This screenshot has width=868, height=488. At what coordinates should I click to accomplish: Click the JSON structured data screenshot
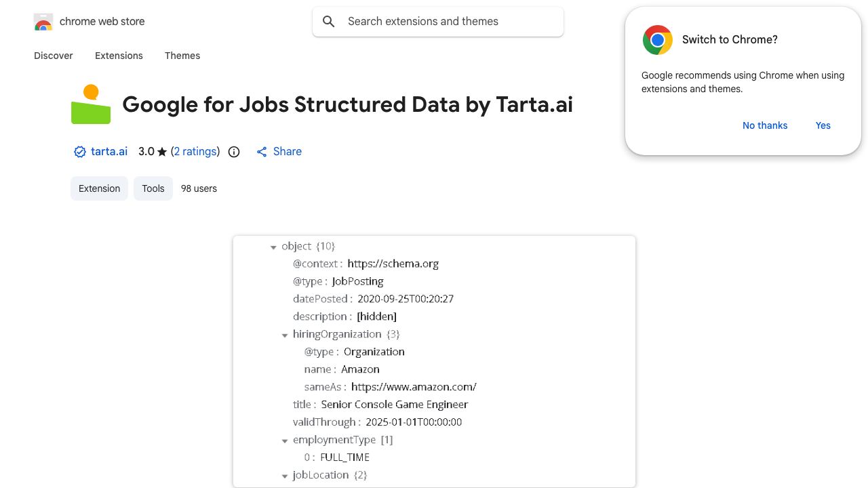pos(434,361)
